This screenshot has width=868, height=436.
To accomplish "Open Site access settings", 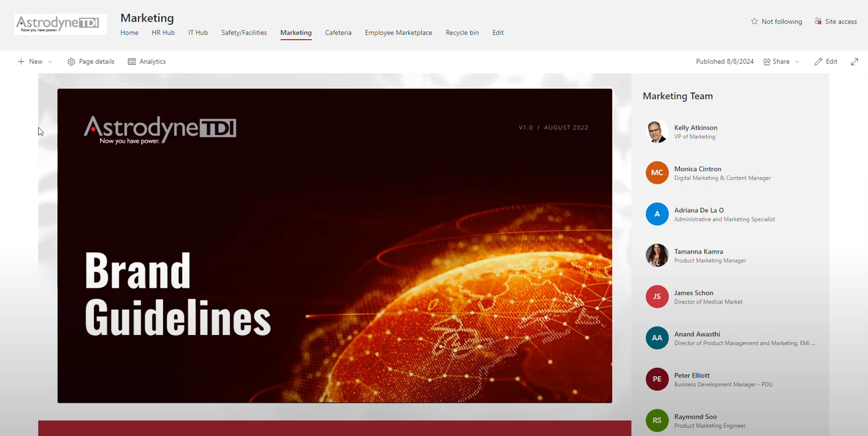I will [x=835, y=21].
